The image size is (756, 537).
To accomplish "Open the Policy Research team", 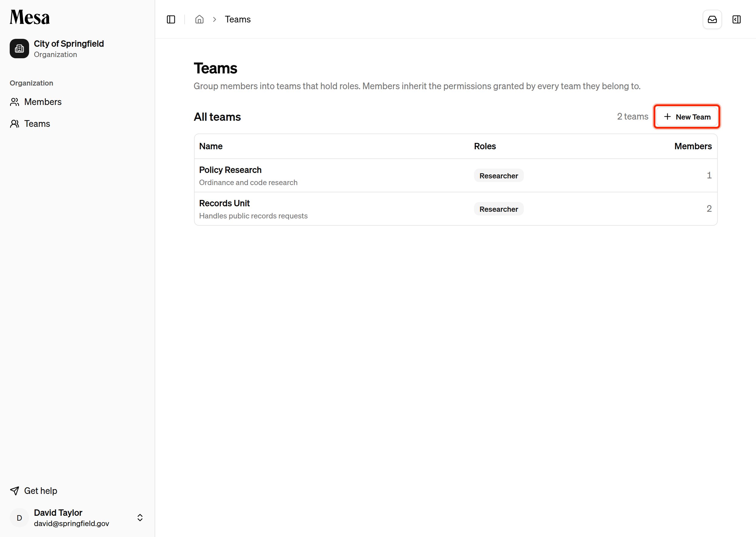I will point(456,176).
